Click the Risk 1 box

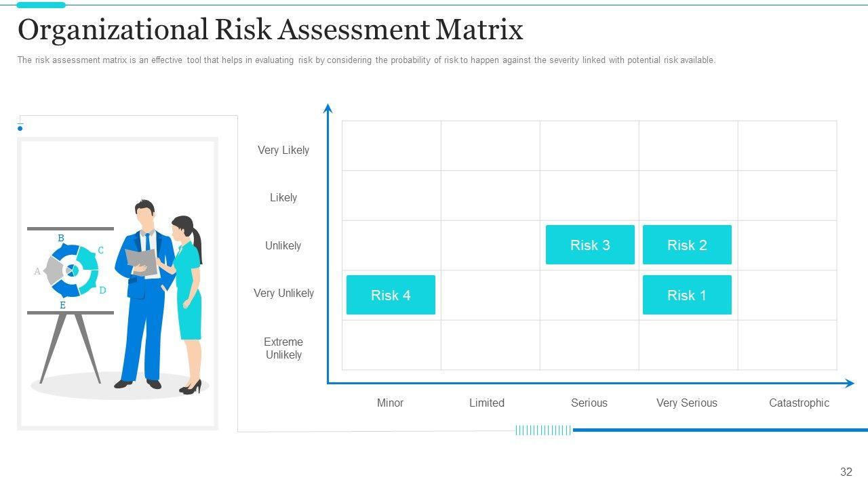click(687, 295)
